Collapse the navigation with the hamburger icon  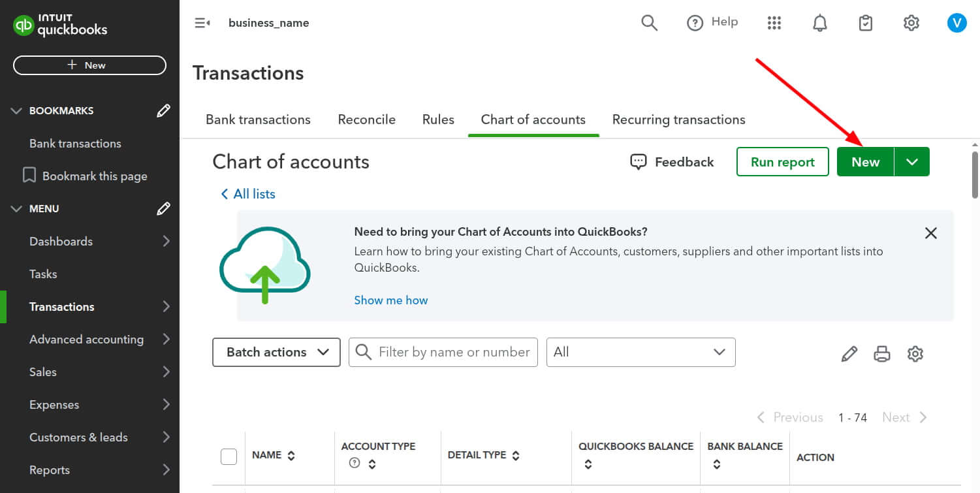[202, 23]
